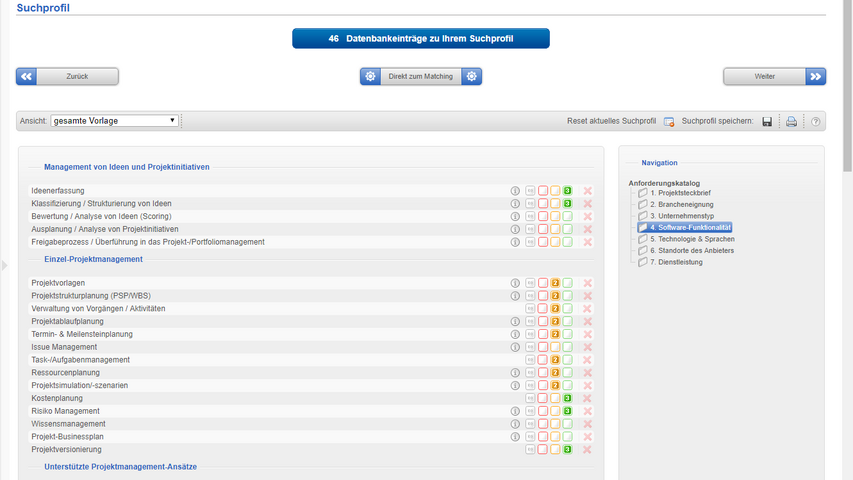Click the printer icon
The height and width of the screenshot is (480, 853).
click(x=791, y=121)
